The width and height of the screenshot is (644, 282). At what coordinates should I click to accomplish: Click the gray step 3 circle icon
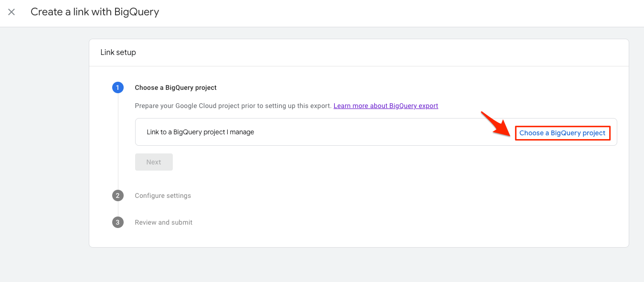[118, 222]
